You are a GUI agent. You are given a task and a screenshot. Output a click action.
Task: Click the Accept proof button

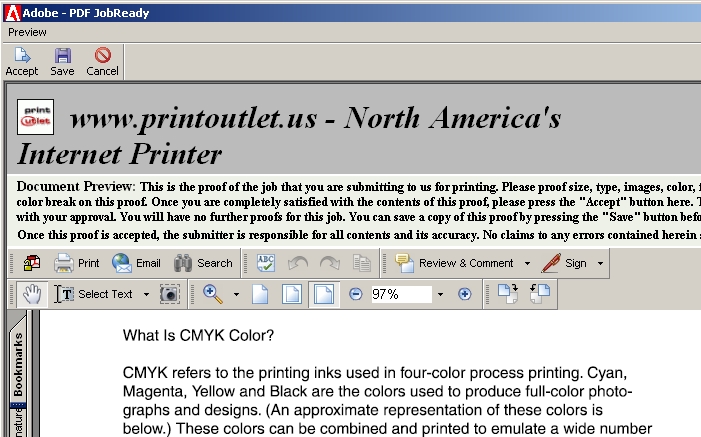pyautogui.click(x=21, y=62)
